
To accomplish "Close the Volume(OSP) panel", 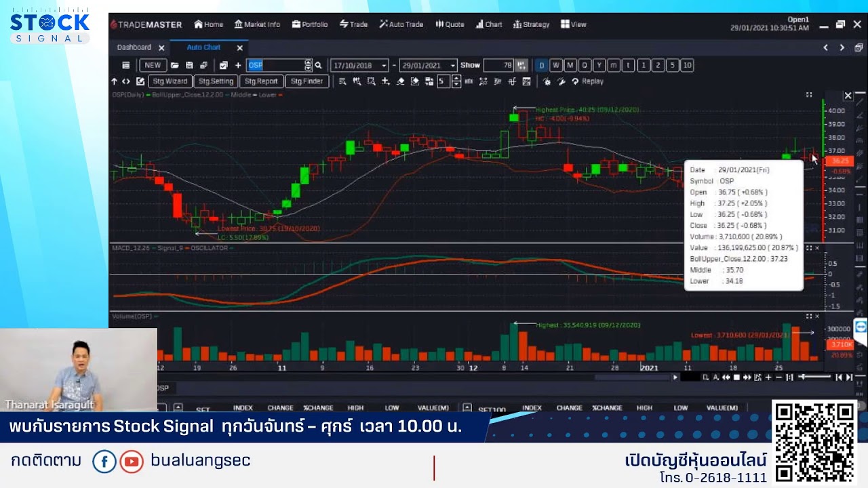I will (x=817, y=317).
